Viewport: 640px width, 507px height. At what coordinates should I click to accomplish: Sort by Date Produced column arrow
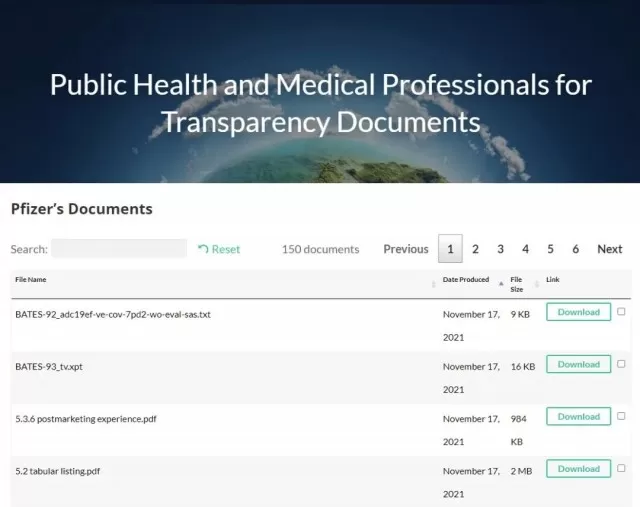tap(501, 284)
